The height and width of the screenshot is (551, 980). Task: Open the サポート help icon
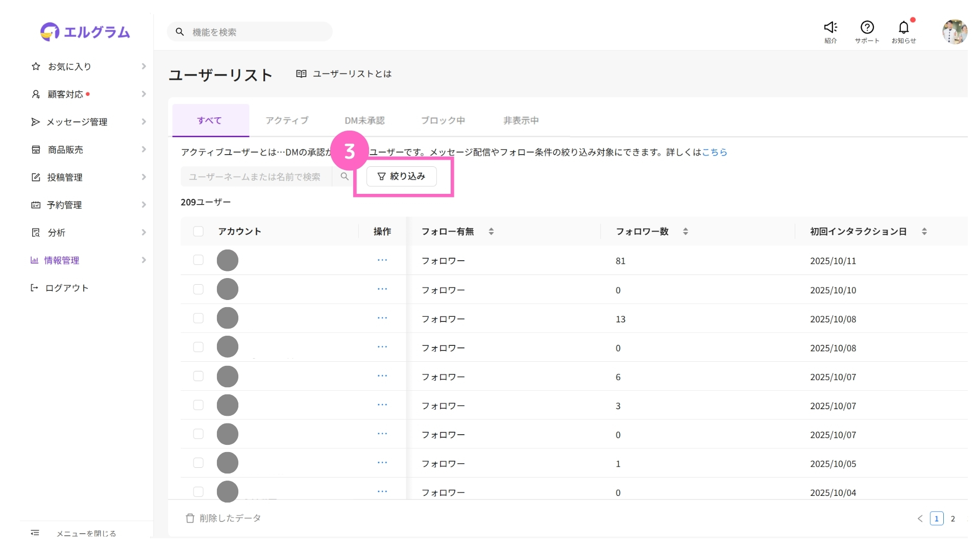pos(867,28)
